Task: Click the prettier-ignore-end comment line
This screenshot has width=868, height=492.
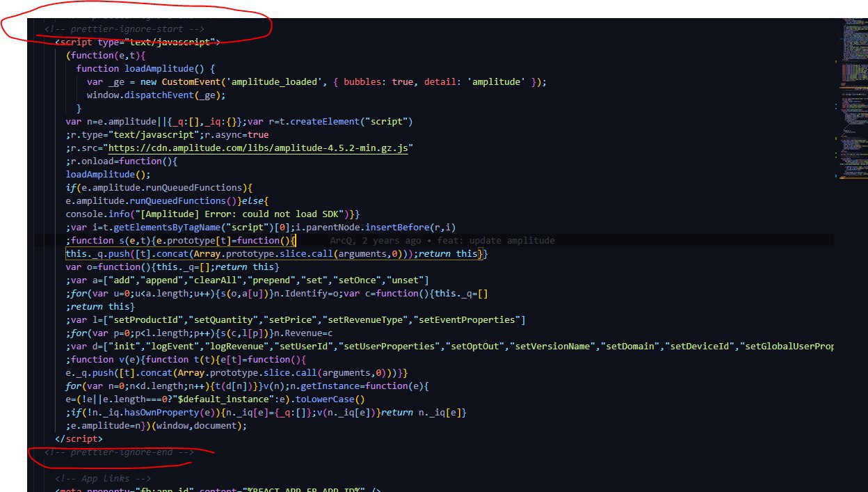Action: coord(119,452)
